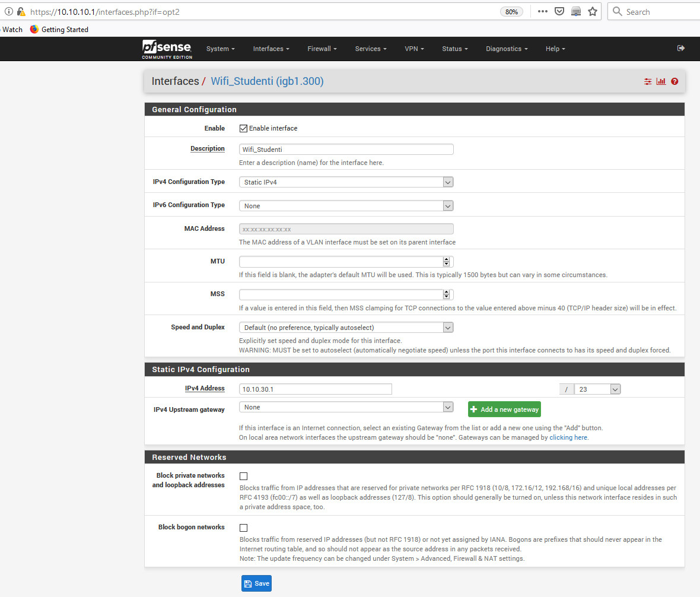This screenshot has width=700, height=597.
Task: Click the IPv4 Address field 10.10.30.1
Action: coord(316,389)
